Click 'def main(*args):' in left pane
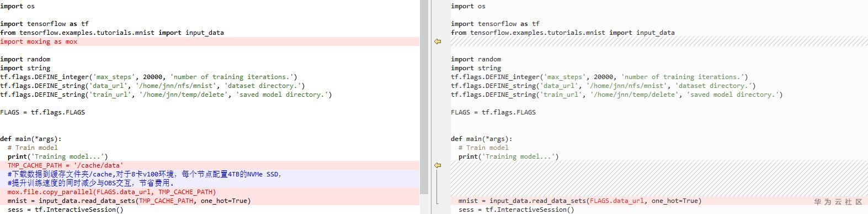This screenshot has width=868, height=214. click(x=31, y=139)
